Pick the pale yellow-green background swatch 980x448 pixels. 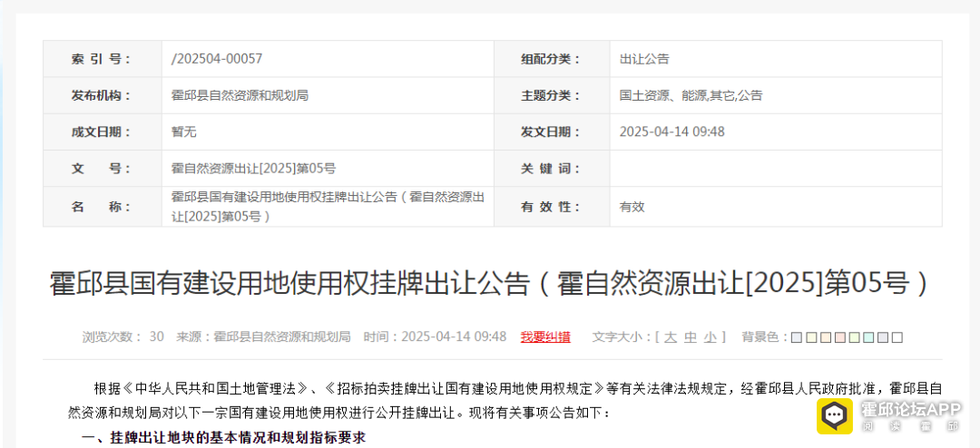[811, 338]
